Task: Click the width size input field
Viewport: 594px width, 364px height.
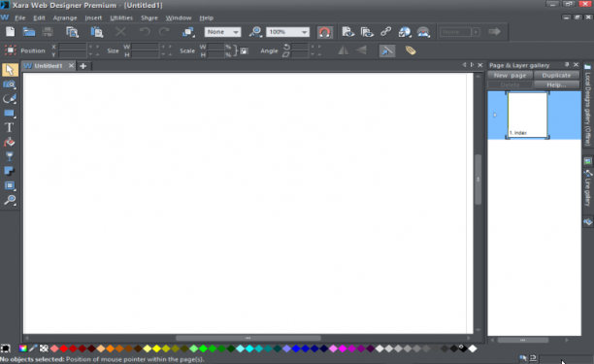Action: 145,47
